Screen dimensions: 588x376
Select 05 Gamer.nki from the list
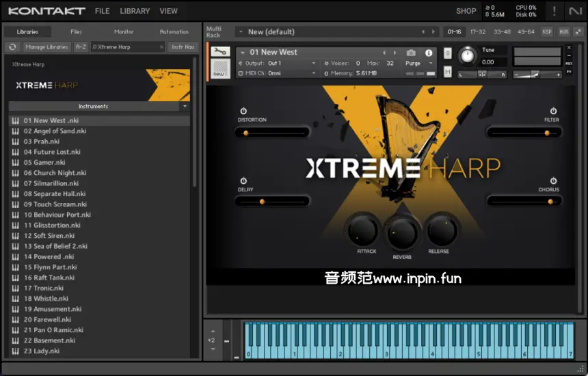[x=44, y=163]
